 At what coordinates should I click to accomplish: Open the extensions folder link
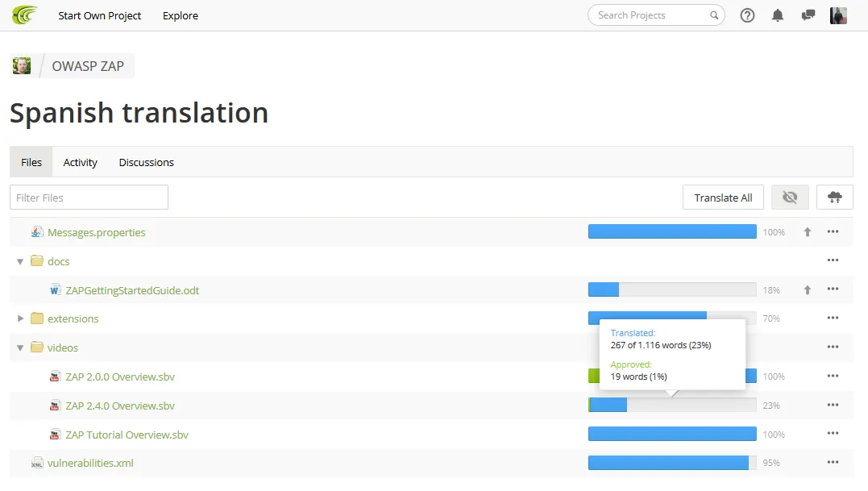[73, 318]
